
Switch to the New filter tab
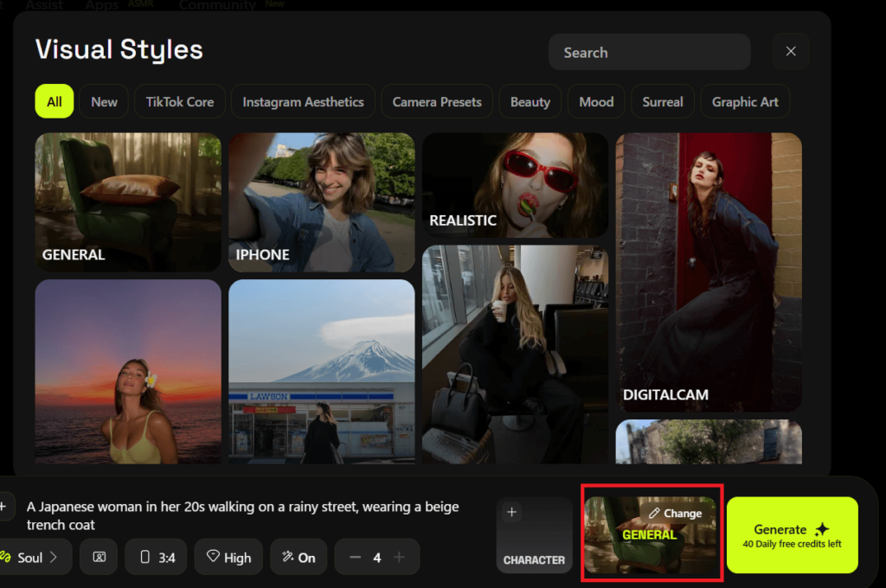click(104, 102)
